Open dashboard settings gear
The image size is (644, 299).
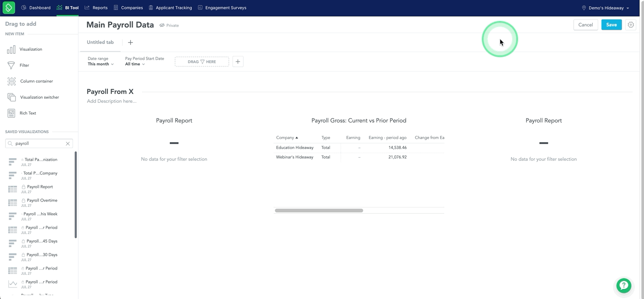click(631, 25)
